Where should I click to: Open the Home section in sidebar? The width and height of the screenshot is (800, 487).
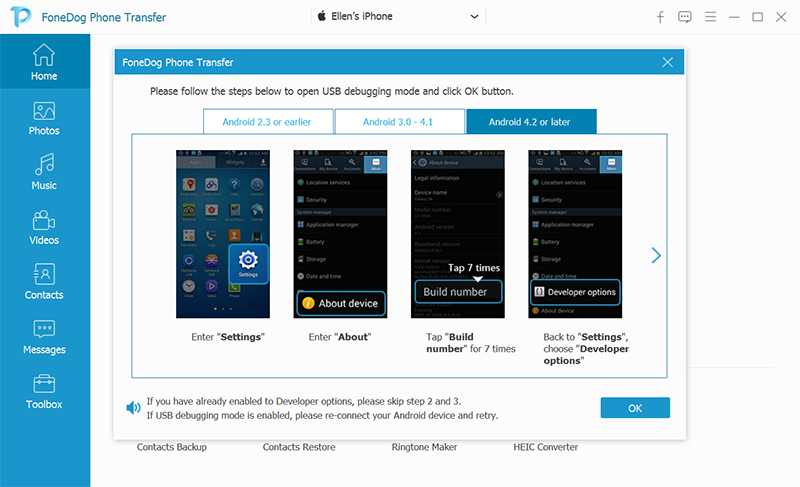44,62
